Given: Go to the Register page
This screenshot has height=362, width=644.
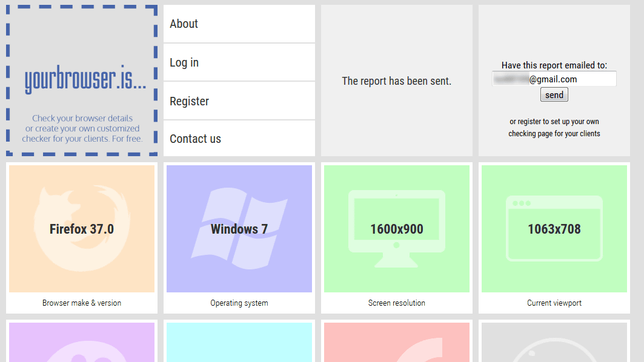Looking at the screenshot, I should coord(239,101).
